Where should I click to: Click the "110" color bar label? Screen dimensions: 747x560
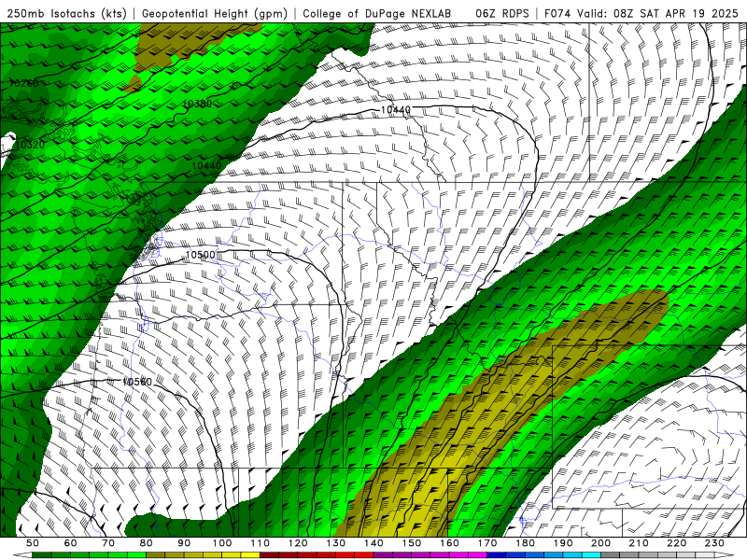pos(260,543)
